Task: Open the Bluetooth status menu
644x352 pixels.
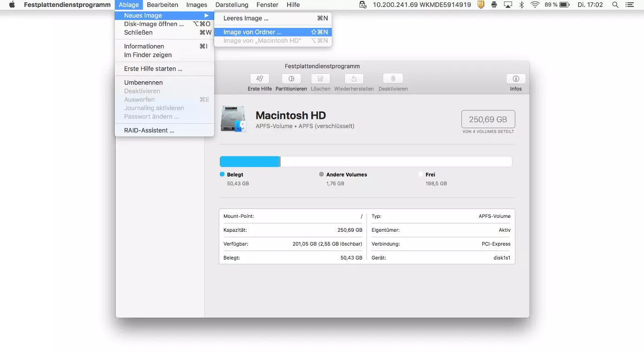Action: point(521,5)
